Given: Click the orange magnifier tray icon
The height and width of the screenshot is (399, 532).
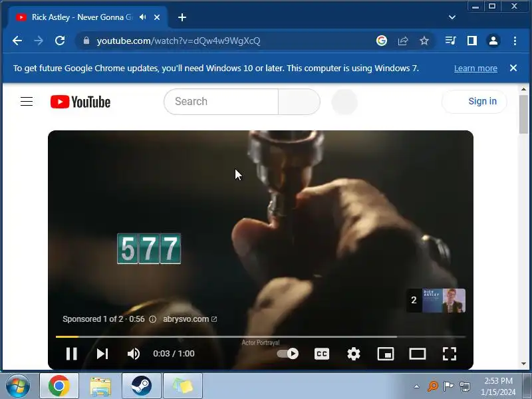Looking at the screenshot, I should pos(433,386).
